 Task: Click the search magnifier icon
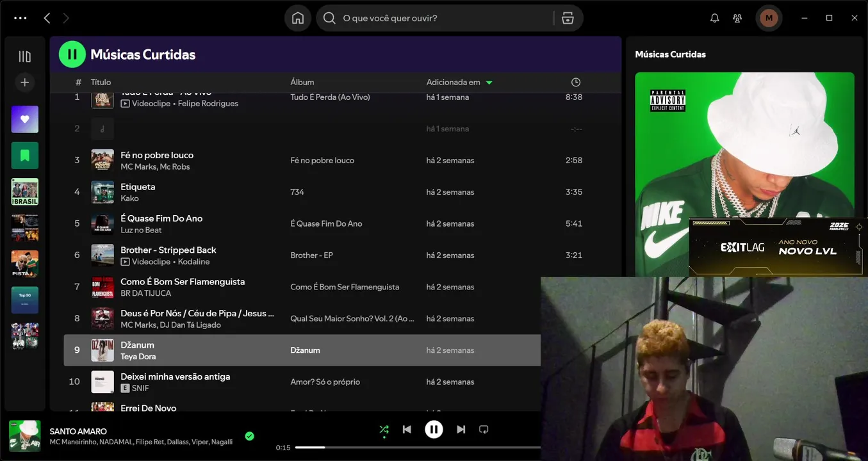point(329,18)
